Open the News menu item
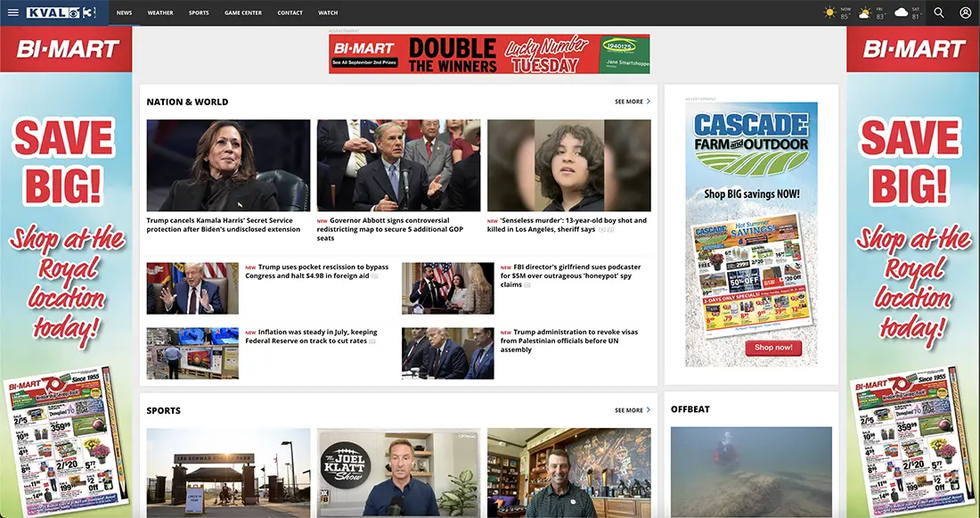This screenshot has width=980, height=518. point(125,12)
